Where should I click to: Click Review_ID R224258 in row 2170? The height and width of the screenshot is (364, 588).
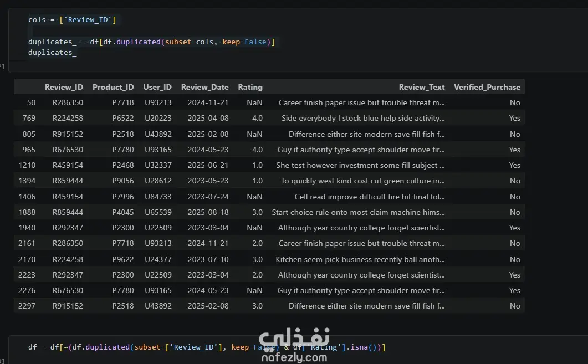[68, 259]
